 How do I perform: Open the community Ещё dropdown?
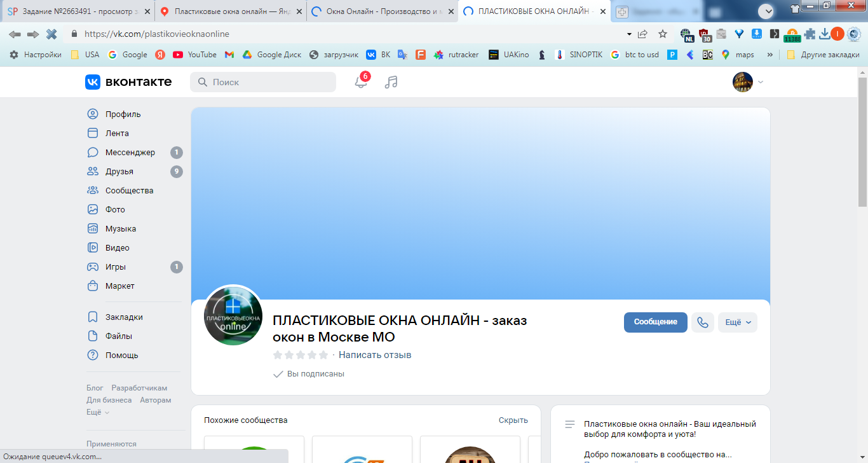[x=738, y=322]
